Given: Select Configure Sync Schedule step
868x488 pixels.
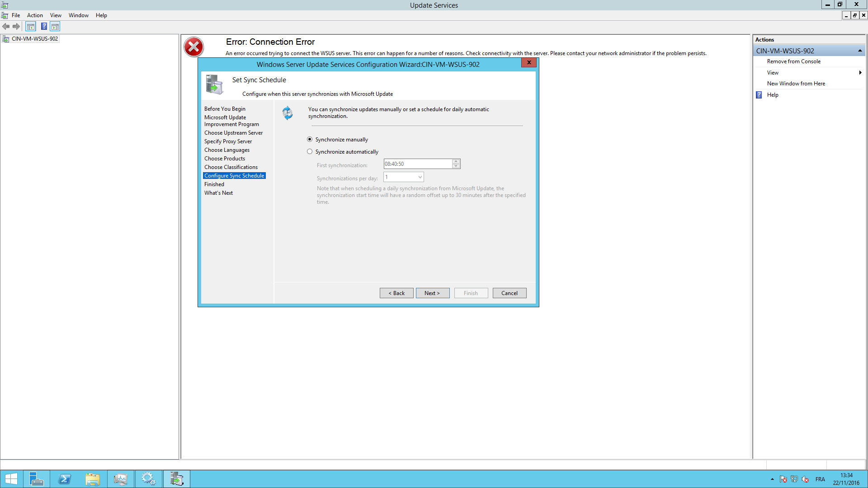Looking at the screenshot, I should [234, 176].
